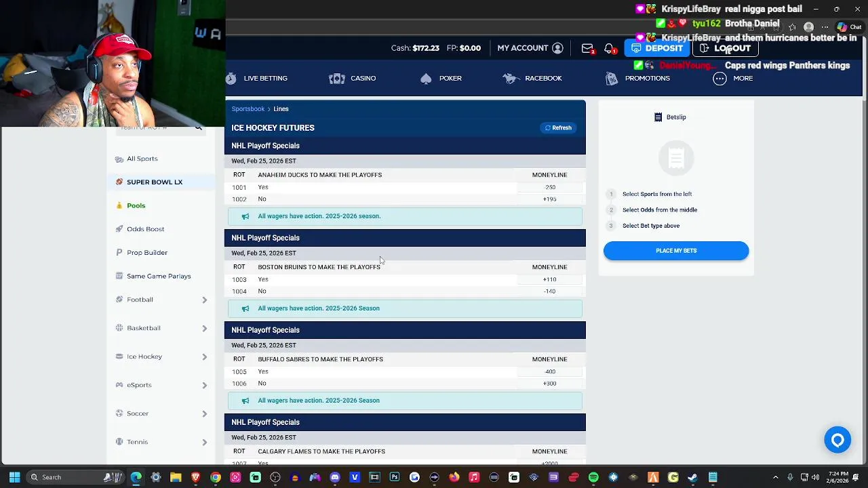This screenshot has height=488, width=868.
Task: Select Buffalo Sabres Yes -400 odds
Action: tap(550, 371)
